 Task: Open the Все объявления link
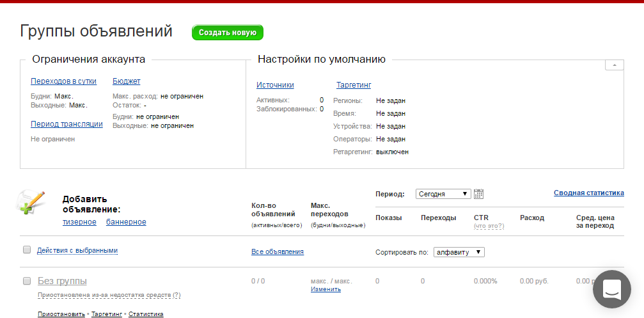pos(277,252)
